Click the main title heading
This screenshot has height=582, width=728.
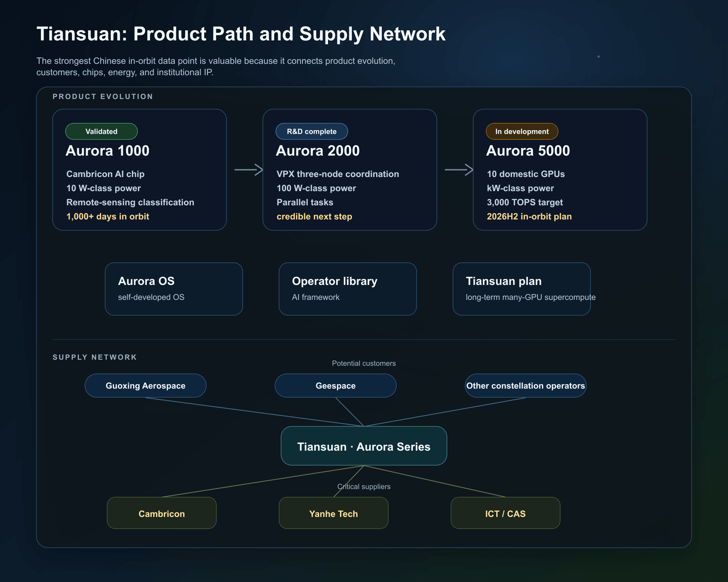(x=241, y=34)
